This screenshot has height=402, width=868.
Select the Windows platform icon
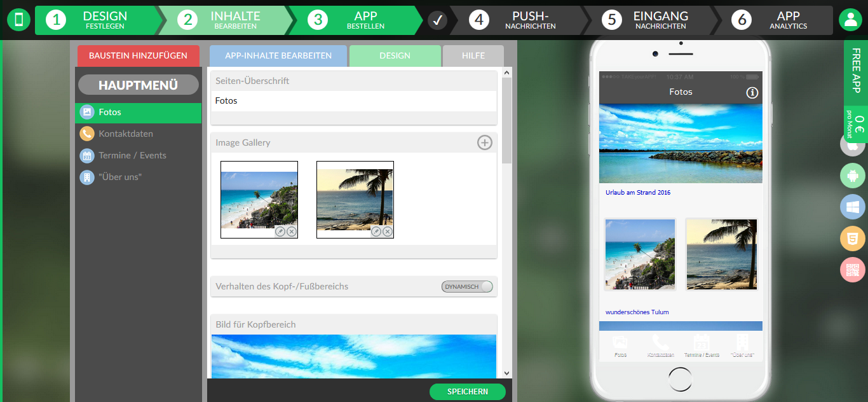pyautogui.click(x=853, y=207)
